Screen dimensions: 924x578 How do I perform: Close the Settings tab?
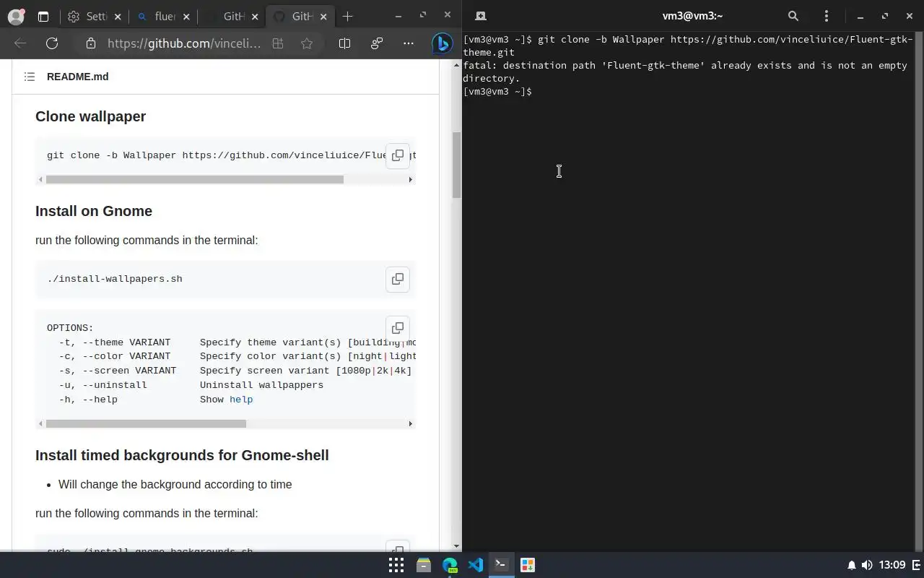click(x=117, y=16)
